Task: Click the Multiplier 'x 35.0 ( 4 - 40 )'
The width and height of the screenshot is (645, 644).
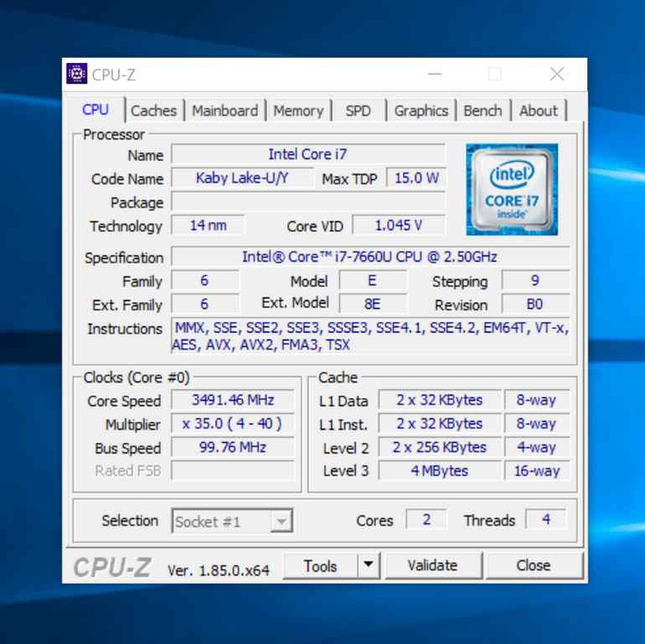Action: pos(233,423)
